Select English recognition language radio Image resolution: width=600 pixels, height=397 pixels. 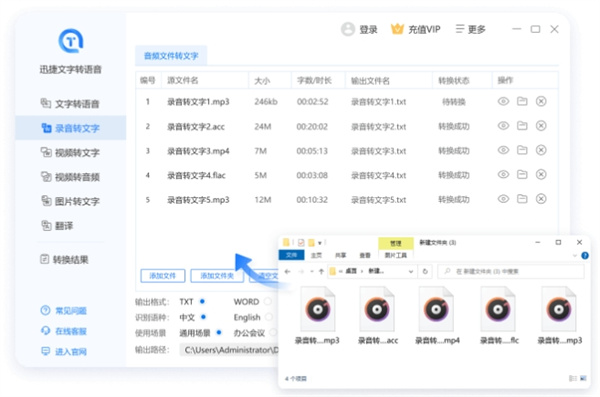pos(269,317)
